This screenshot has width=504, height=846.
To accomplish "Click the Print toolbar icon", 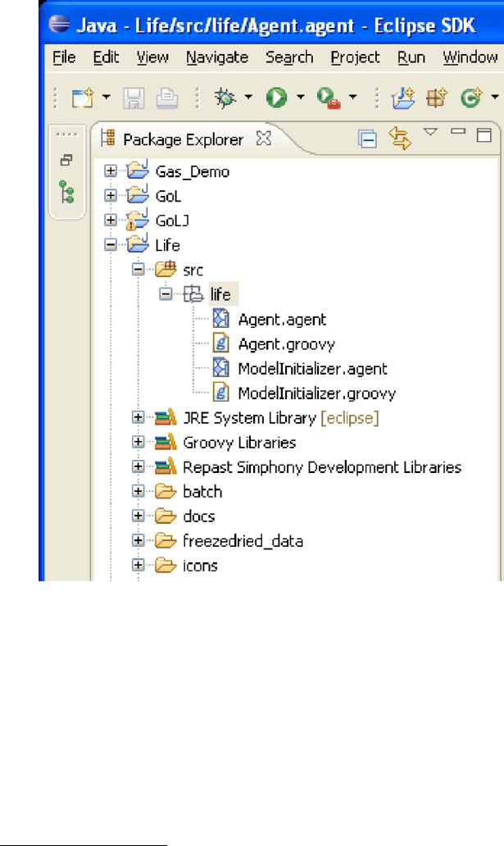I will pos(167,98).
